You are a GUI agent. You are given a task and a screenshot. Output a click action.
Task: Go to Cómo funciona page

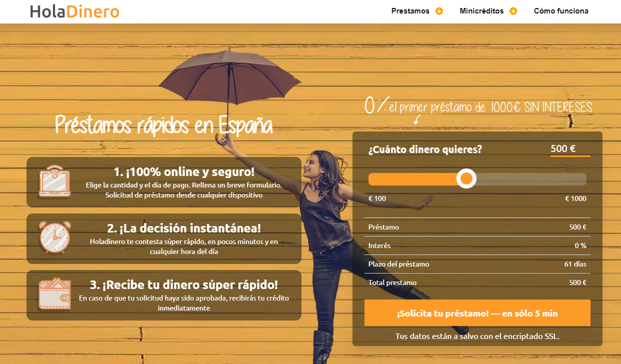pos(561,11)
